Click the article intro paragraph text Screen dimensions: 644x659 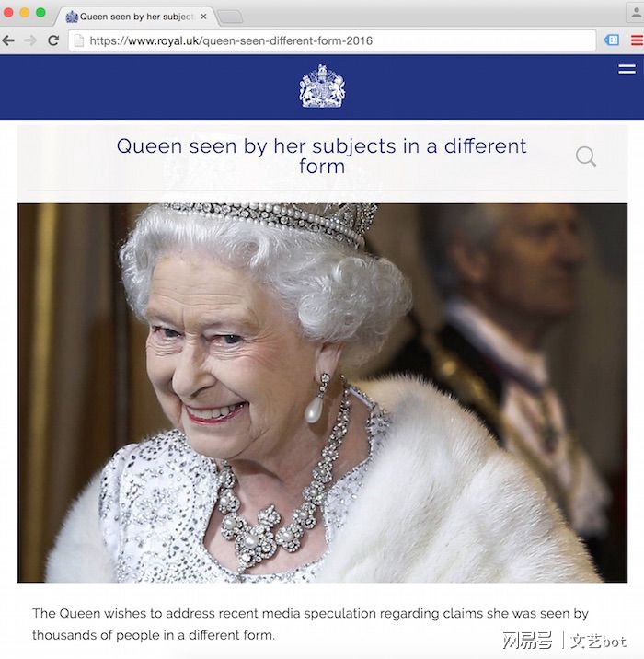310,624
